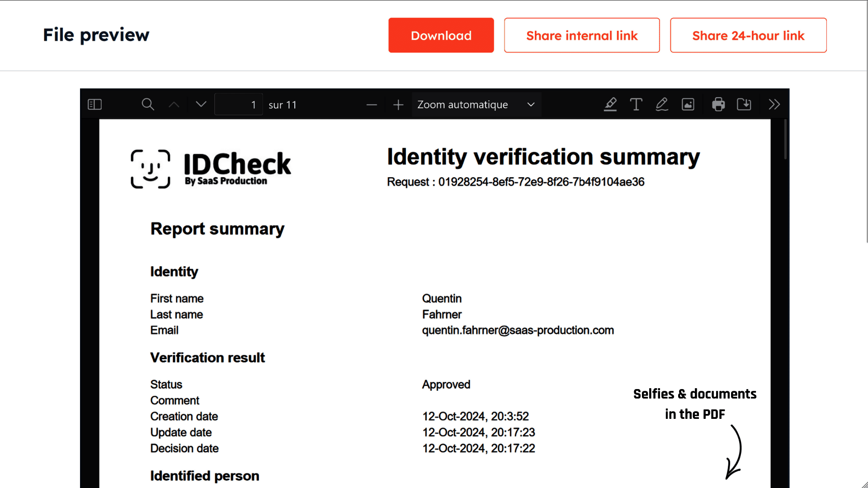Click Share 24-hour link button
This screenshot has height=488, width=868.
tap(748, 35)
